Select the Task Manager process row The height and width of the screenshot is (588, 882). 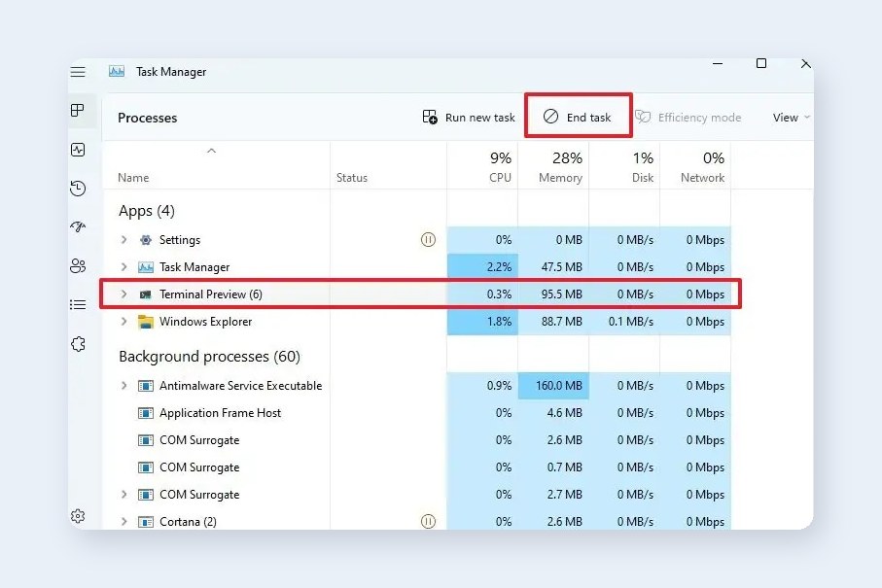(417, 267)
